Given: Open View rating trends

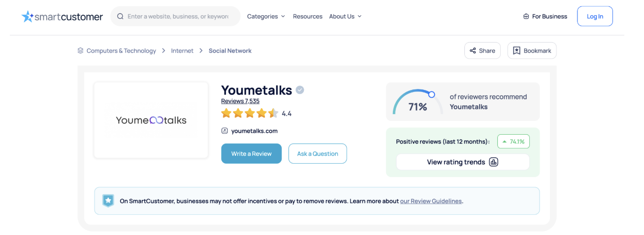Looking at the screenshot, I should (x=463, y=162).
